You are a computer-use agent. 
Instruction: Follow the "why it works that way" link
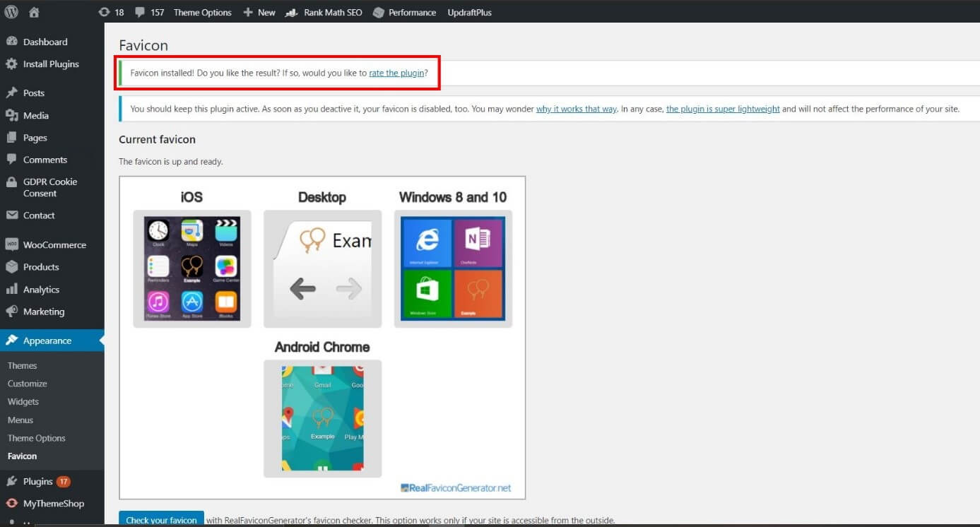tap(576, 109)
